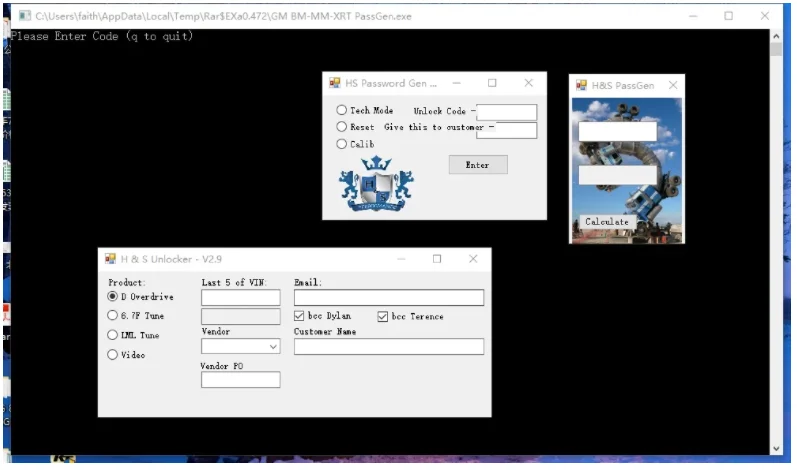Click the Vendor PO input field
The image size is (797, 470).
coord(240,380)
